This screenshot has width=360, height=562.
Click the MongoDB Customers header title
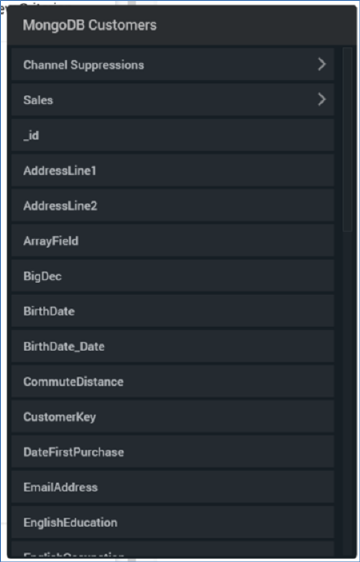pos(90,25)
